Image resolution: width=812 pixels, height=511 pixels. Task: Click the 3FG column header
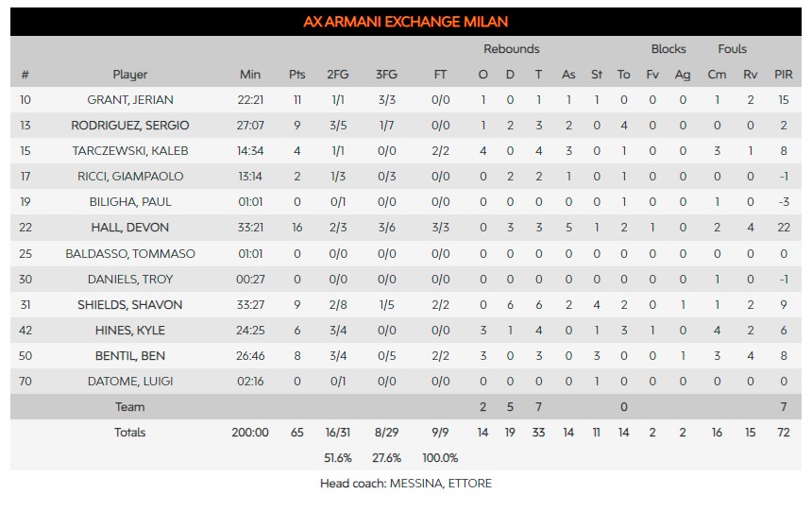386,75
